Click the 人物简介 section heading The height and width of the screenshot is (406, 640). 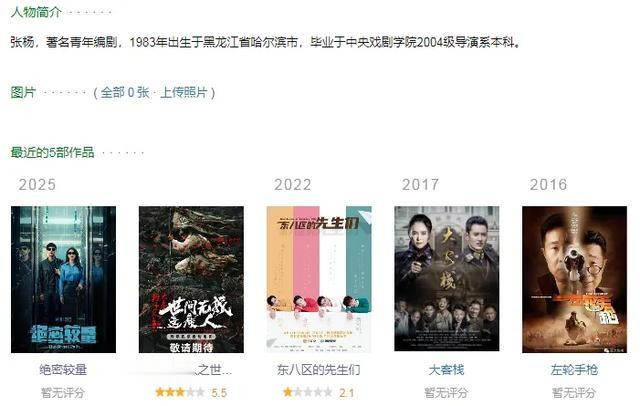pos(36,12)
